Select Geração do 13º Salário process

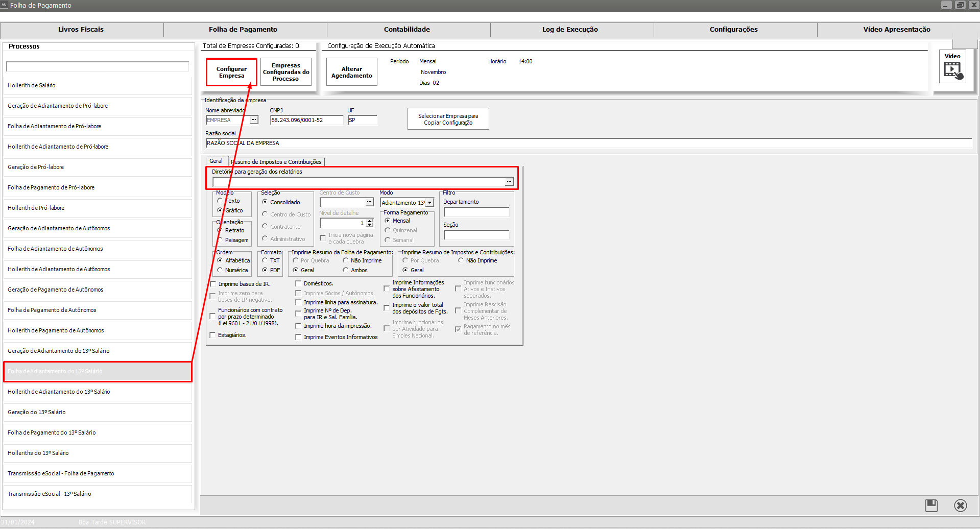98,412
